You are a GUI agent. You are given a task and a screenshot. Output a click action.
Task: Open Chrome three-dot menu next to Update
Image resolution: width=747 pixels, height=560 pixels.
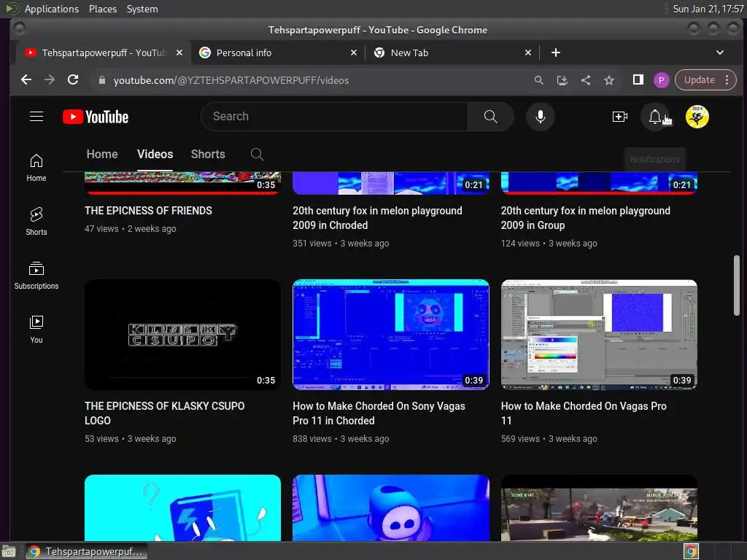727,80
